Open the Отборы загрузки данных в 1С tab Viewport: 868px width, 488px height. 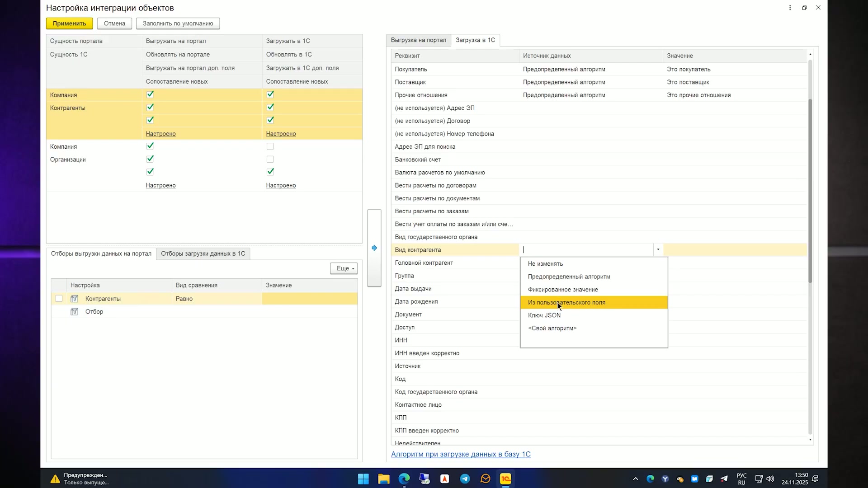203,253
